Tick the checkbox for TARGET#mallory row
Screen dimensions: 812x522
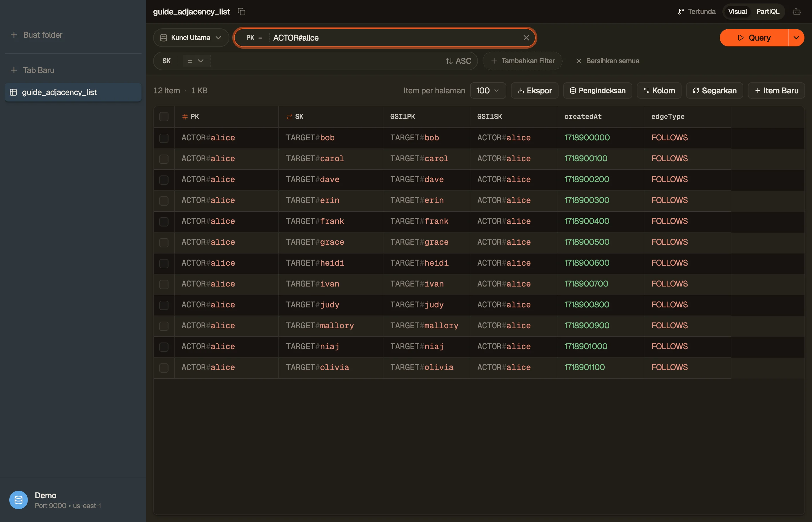(x=164, y=326)
